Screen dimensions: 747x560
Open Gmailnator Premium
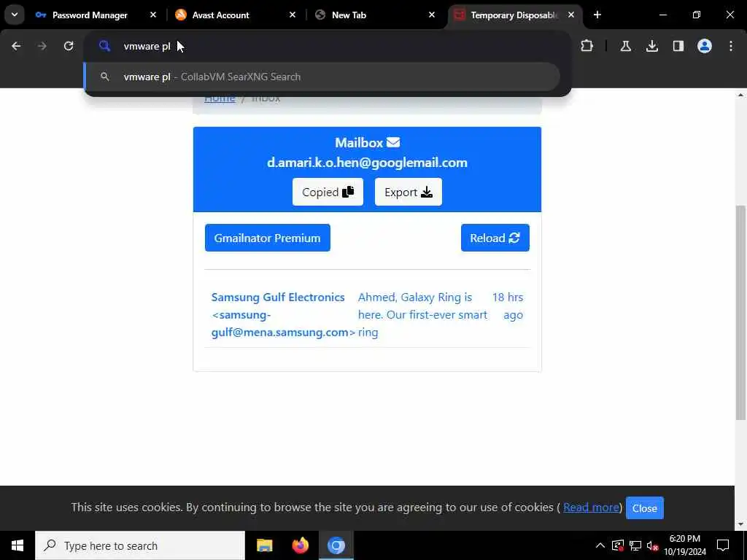[x=267, y=238]
